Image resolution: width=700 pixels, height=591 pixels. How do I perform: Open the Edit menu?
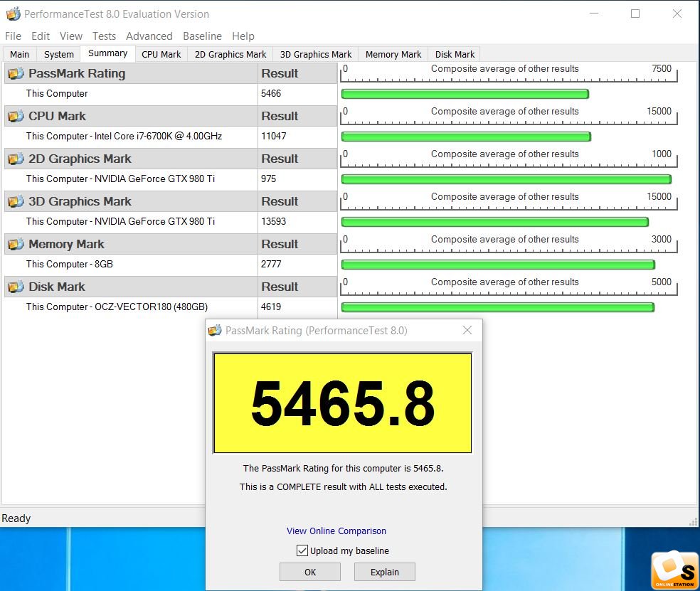click(x=40, y=36)
